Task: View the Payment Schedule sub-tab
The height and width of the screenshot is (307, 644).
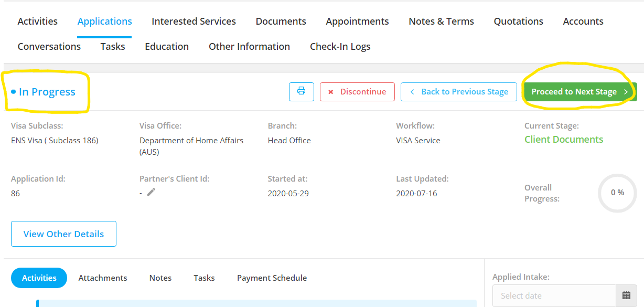Action: 272,278
